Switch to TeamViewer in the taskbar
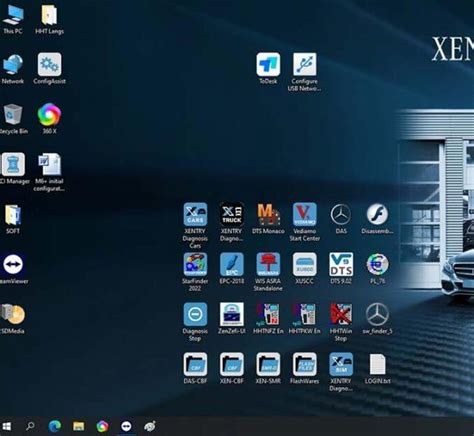 point(126,426)
